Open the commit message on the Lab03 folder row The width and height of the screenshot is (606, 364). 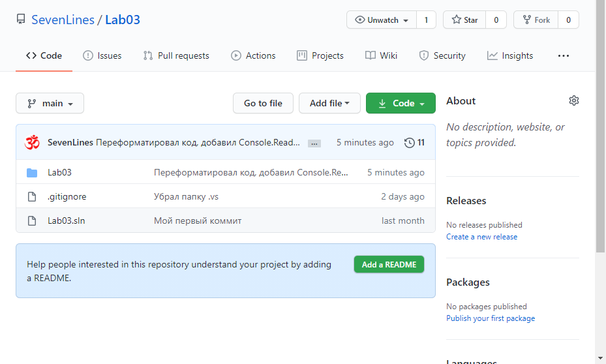click(x=251, y=172)
